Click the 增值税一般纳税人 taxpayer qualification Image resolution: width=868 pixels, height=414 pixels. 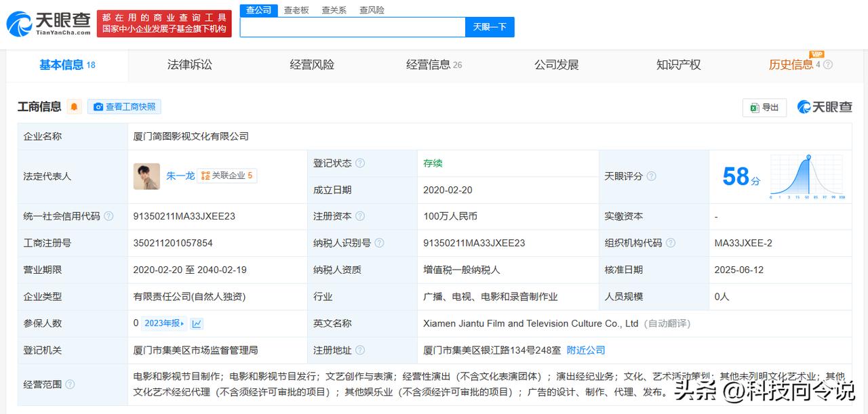(462, 270)
